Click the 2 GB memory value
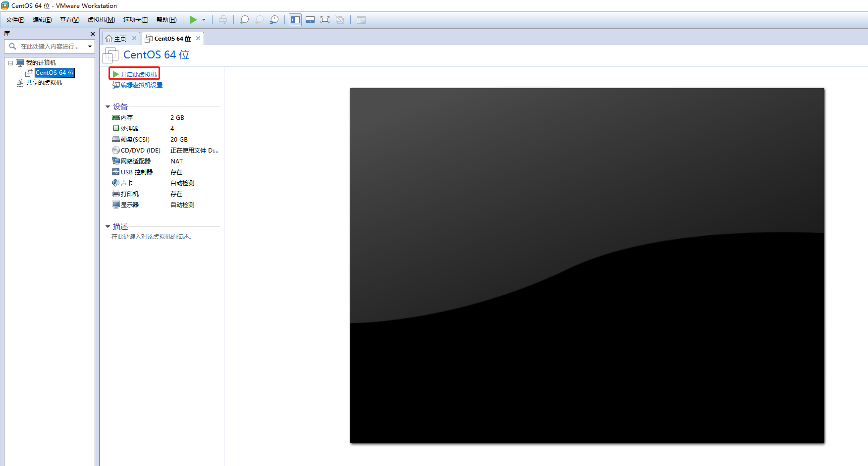 click(x=177, y=118)
